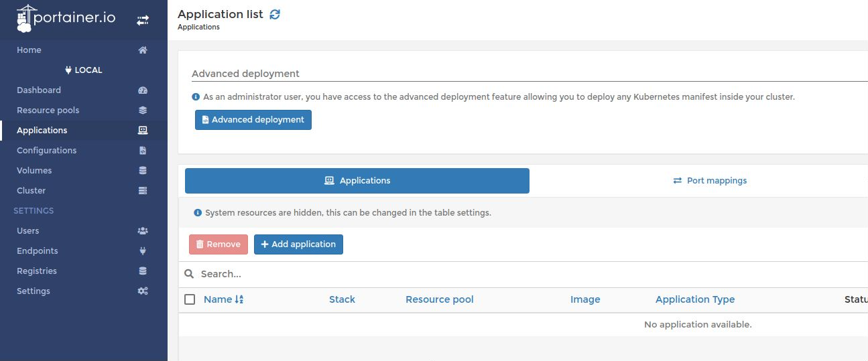Click the Home house icon
868x361 pixels.
pos(143,50)
